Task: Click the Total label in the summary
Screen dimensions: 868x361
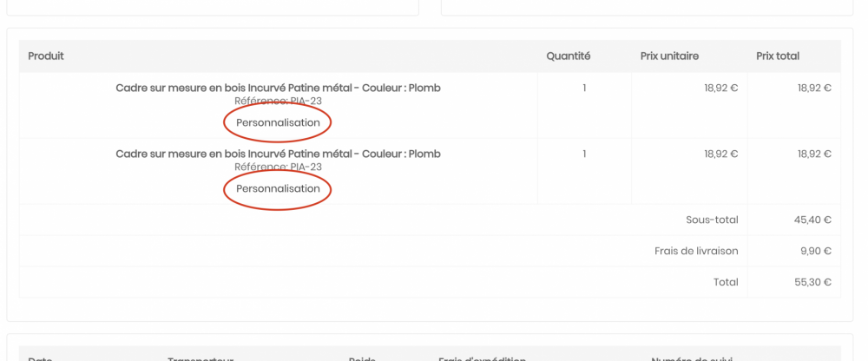Action: click(725, 282)
